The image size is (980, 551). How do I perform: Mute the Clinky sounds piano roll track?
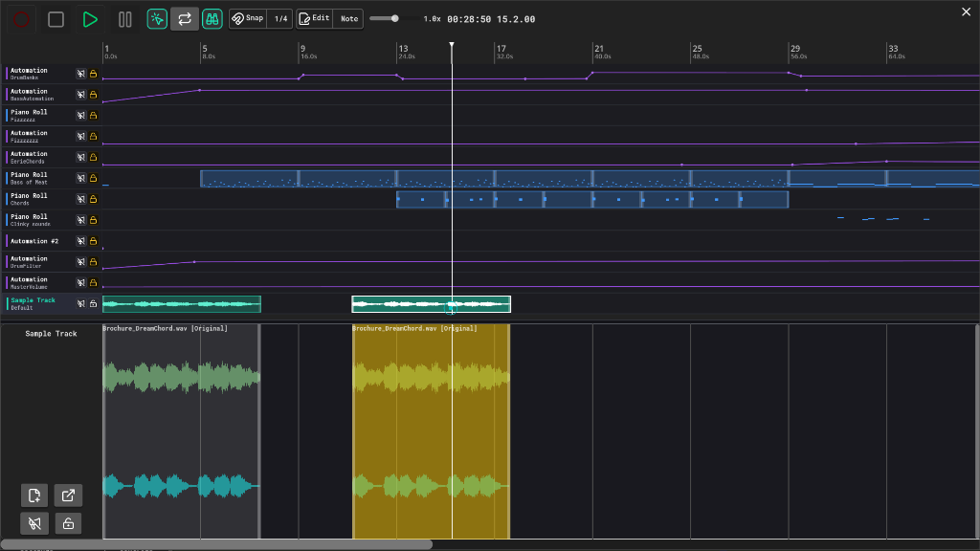tap(81, 220)
